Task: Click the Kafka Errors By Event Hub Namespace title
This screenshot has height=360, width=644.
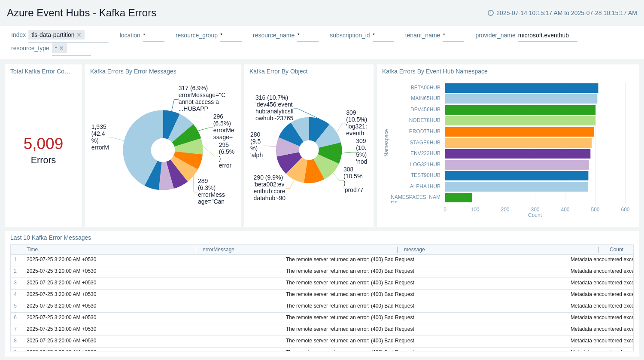Action: pyautogui.click(x=435, y=71)
